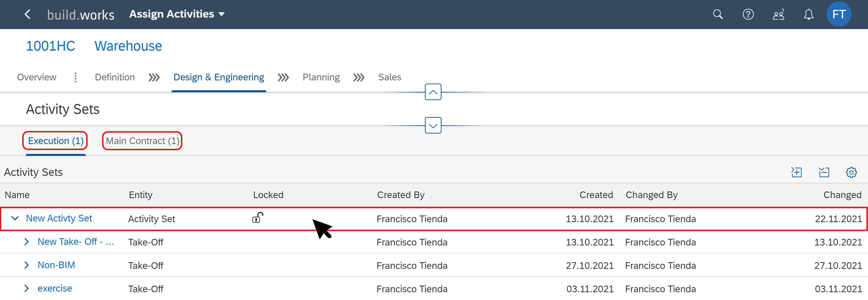Click the Created column header
Screen dimensions: 868x300
click(x=596, y=195)
